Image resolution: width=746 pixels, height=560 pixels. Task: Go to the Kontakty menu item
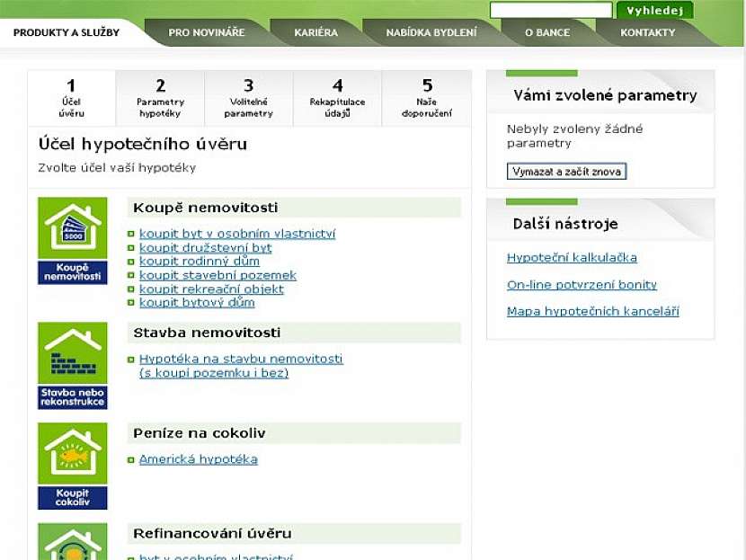[647, 32]
